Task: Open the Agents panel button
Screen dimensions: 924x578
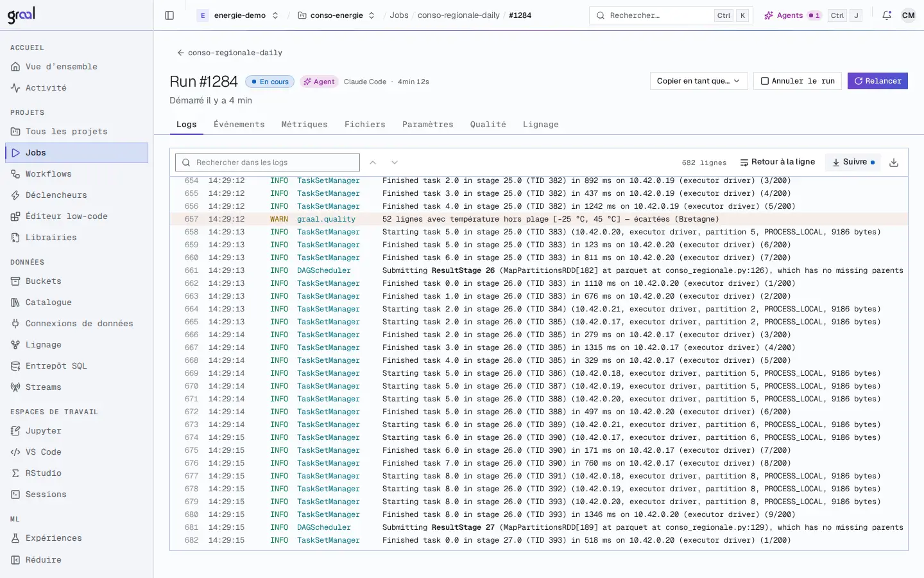Action: pos(792,15)
